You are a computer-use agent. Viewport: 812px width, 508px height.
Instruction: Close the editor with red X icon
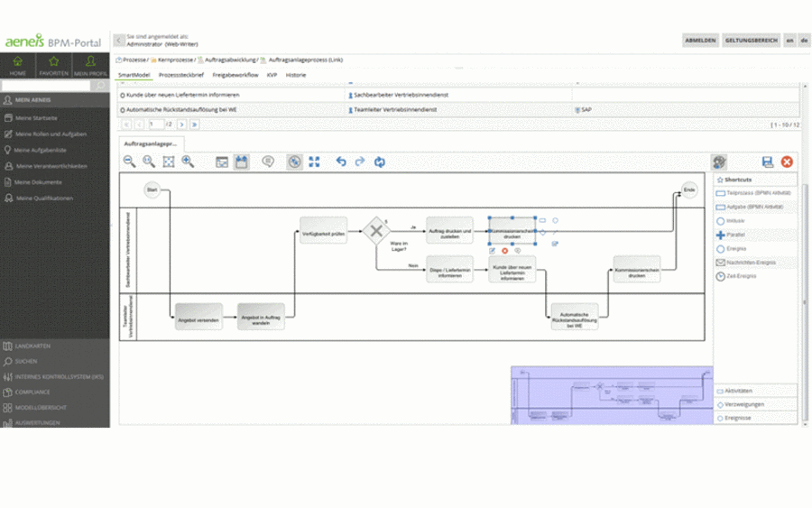pos(787,162)
